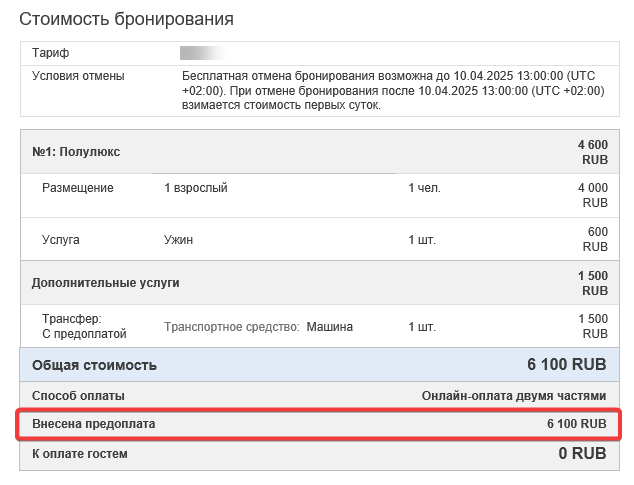Click the 4 000 RUB accommodation price

pos(593,195)
